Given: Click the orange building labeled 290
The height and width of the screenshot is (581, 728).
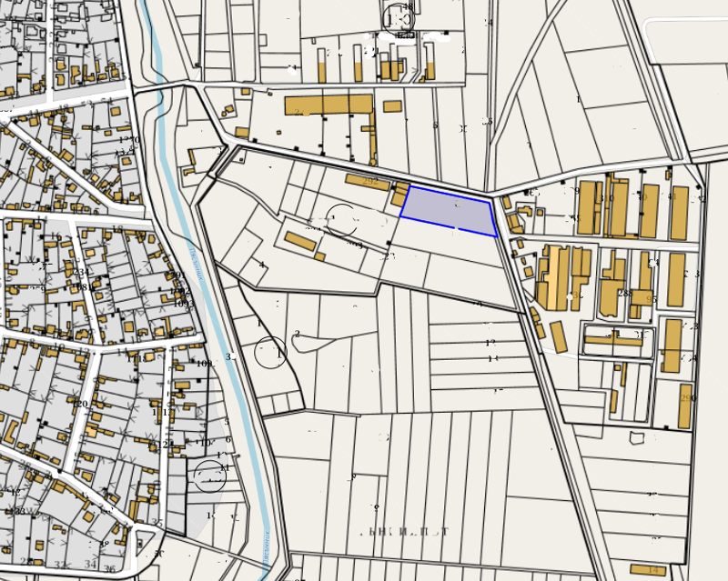Looking at the screenshot, I should (685, 400).
